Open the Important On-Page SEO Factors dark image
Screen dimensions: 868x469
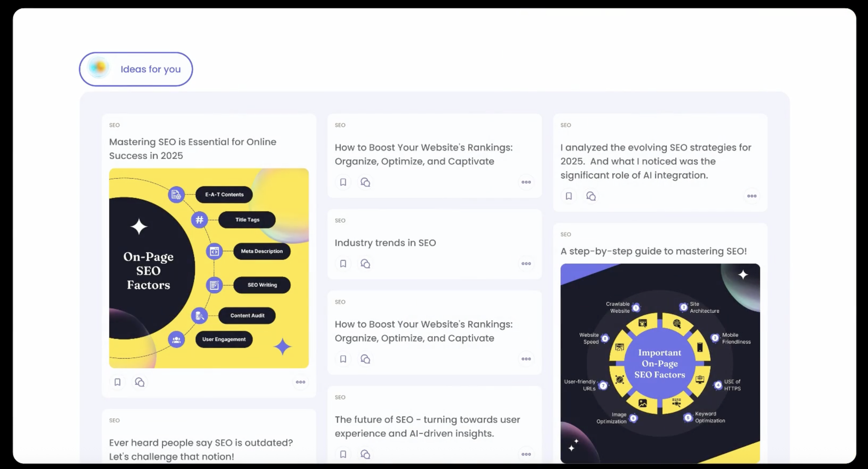[x=660, y=363]
